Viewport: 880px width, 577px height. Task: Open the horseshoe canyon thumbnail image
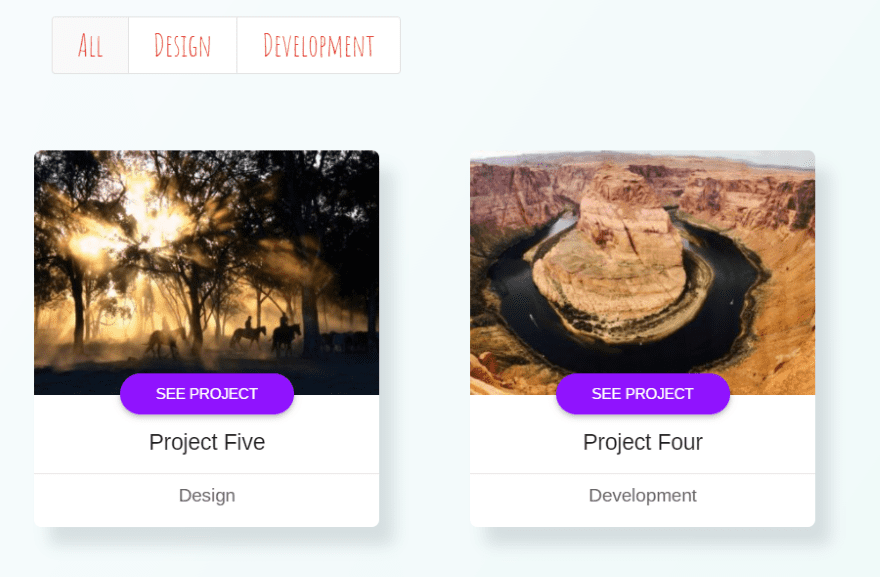643,272
